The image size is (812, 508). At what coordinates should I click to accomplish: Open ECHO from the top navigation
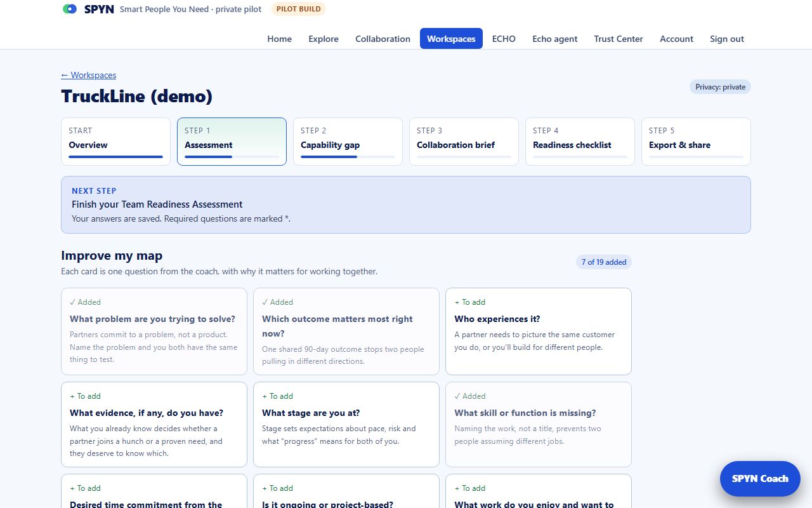click(504, 39)
